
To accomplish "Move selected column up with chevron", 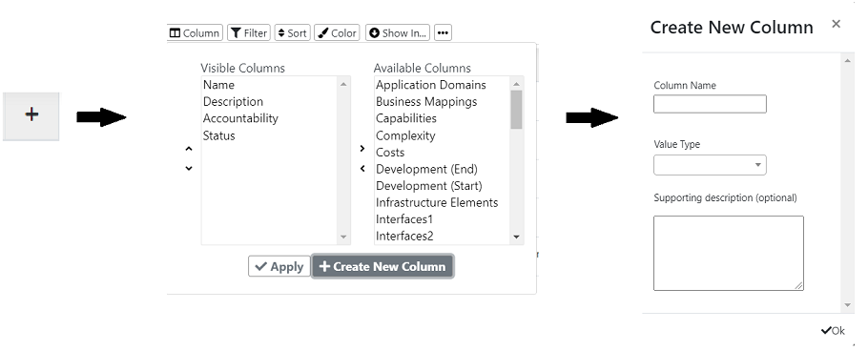I will coord(189,149).
